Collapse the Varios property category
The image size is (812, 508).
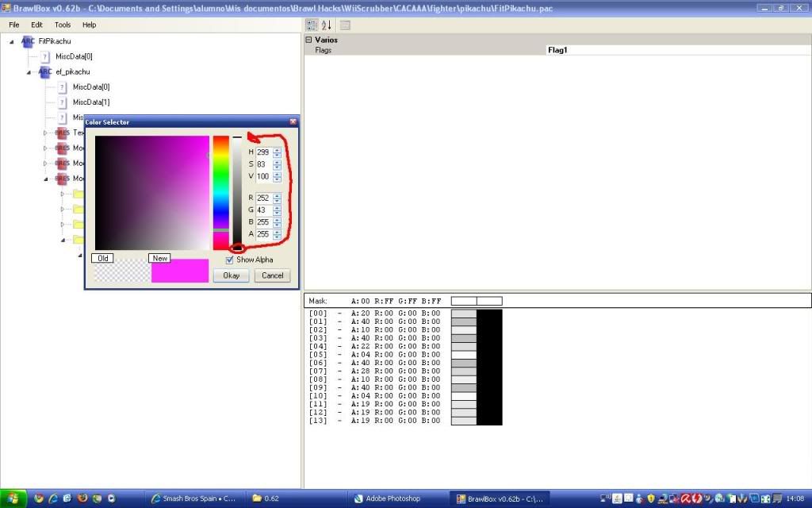click(x=308, y=40)
